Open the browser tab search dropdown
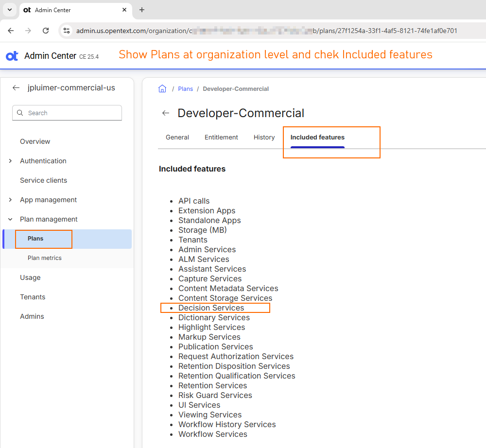The width and height of the screenshot is (486, 448). click(9, 10)
